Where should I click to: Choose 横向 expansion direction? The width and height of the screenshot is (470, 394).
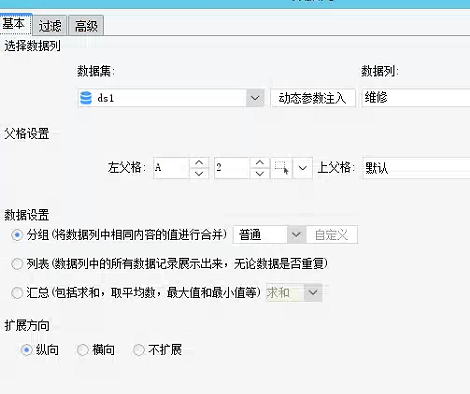[82, 350]
